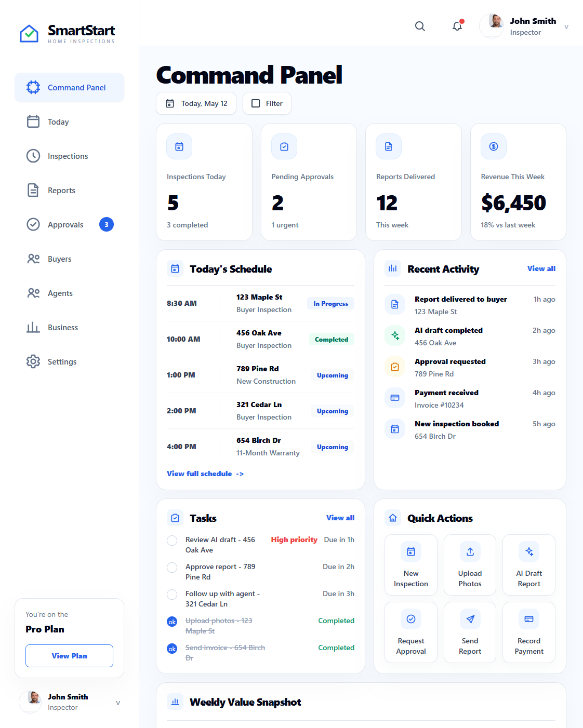
Task: Click the Tasks header clipboard icon
Action: coord(175,518)
